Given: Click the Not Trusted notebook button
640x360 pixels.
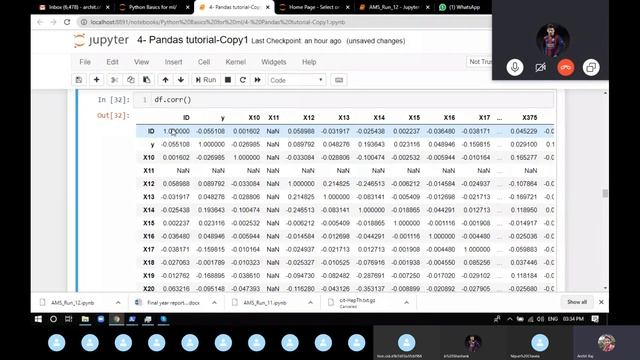Looking at the screenshot, I should (x=480, y=62).
